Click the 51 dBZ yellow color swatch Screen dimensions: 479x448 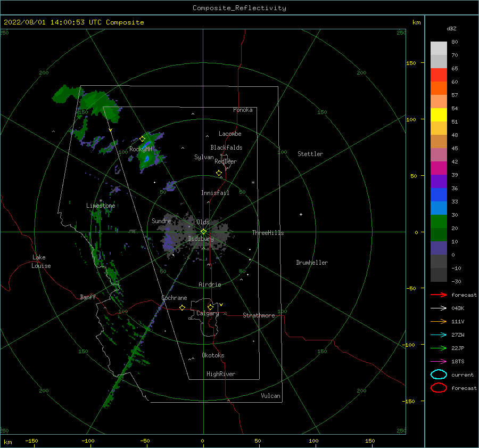coord(439,115)
